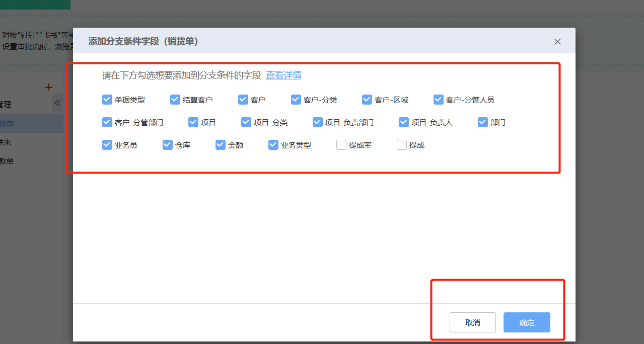This screenshot has width=644, height=344.
Task: Confirm with the 确定 button
Action: [x=527, y=323]
